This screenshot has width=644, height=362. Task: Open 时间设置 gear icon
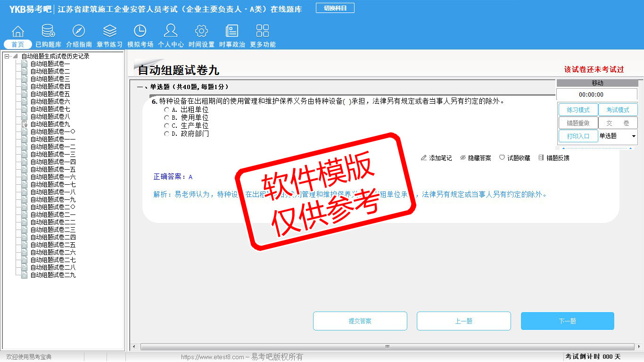click(x=201, y=32)
